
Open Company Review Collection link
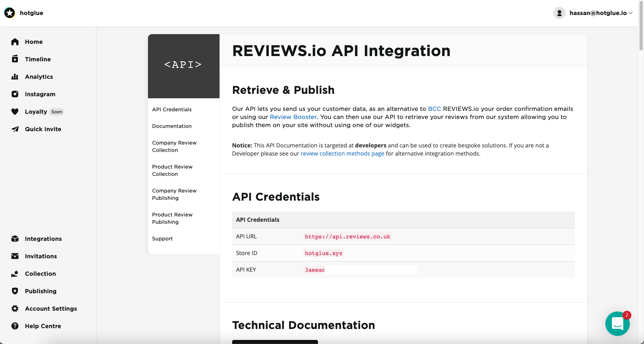[x=174, y=147]
